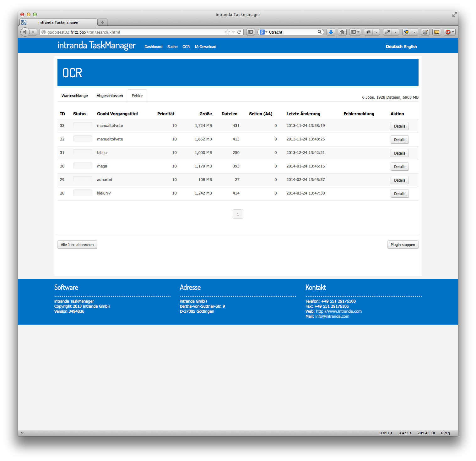476x461 pixels.
Task: Reload the page with the refresh icon
Action: click(x=239, y=32)
